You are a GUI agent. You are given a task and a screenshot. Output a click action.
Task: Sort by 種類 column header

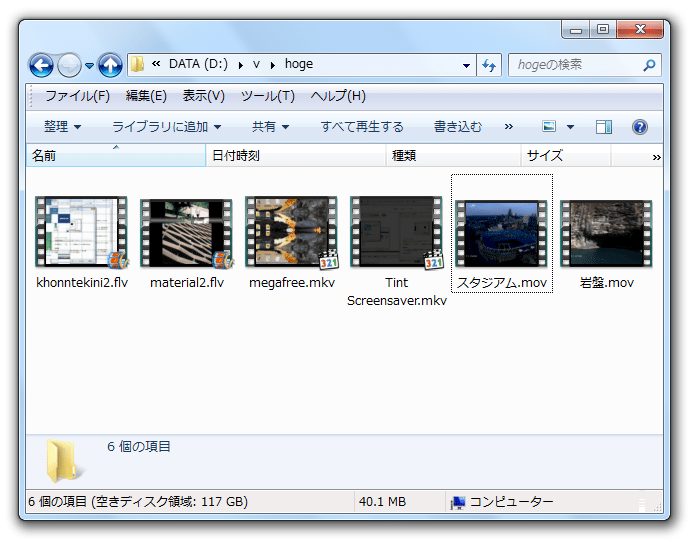point(453,155)
